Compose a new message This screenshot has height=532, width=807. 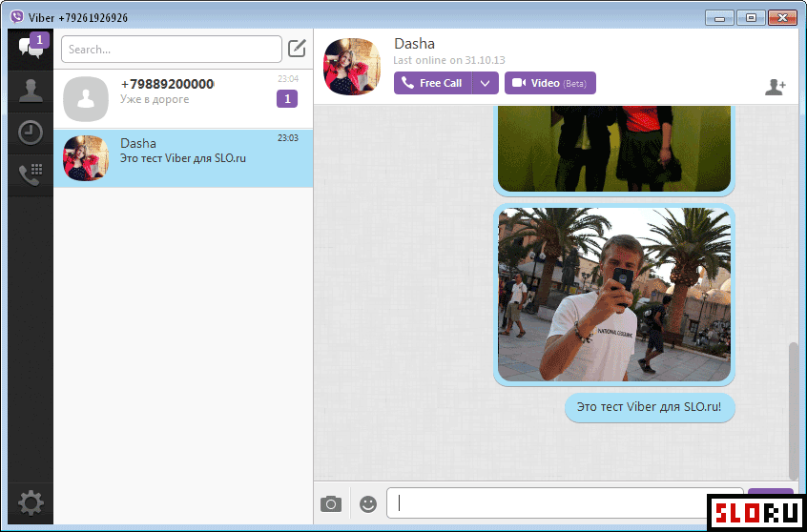click(297, 49)
